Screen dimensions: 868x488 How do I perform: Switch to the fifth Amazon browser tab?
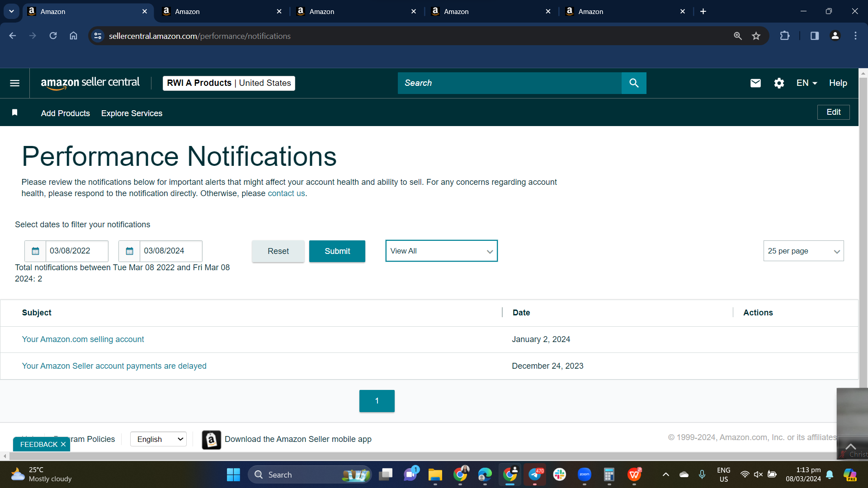click(x=625, y=12)
